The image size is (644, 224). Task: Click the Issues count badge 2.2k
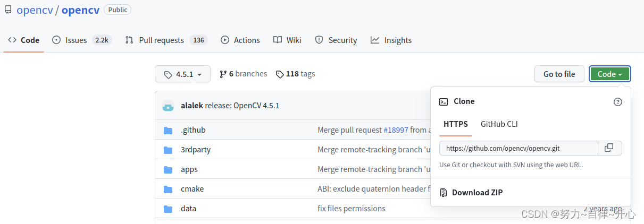(101, 40)
